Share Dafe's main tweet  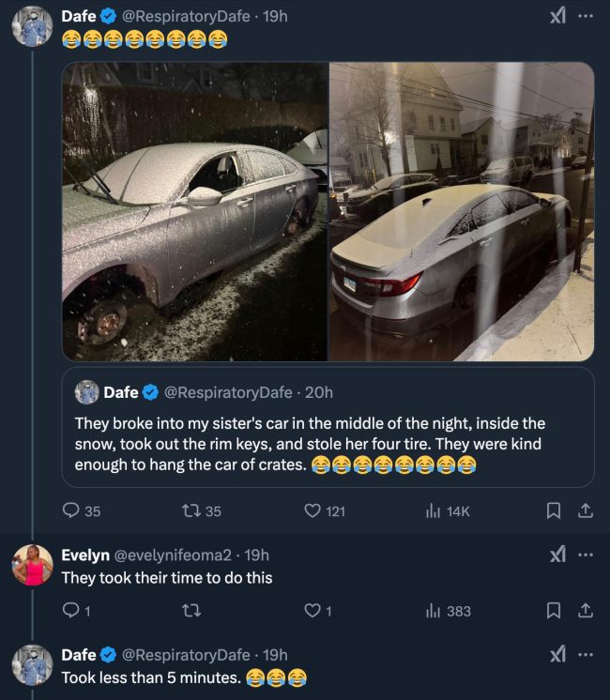[x=585, y=511]
